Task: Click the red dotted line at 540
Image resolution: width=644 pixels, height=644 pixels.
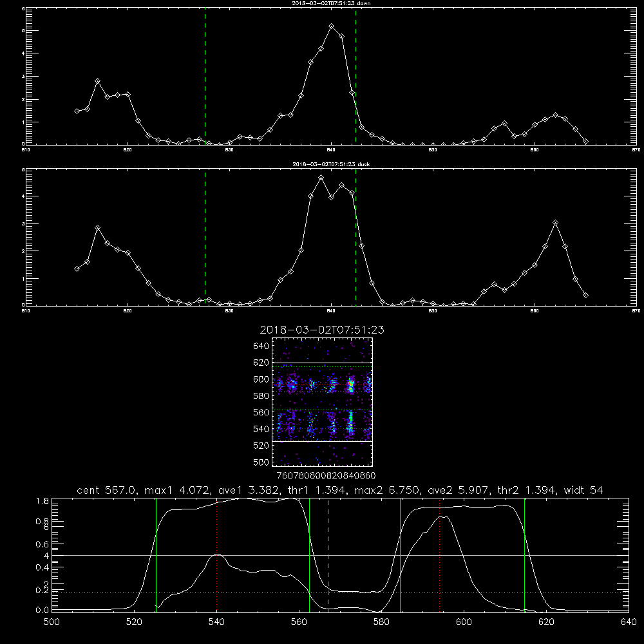Action: tap(216, 554)
